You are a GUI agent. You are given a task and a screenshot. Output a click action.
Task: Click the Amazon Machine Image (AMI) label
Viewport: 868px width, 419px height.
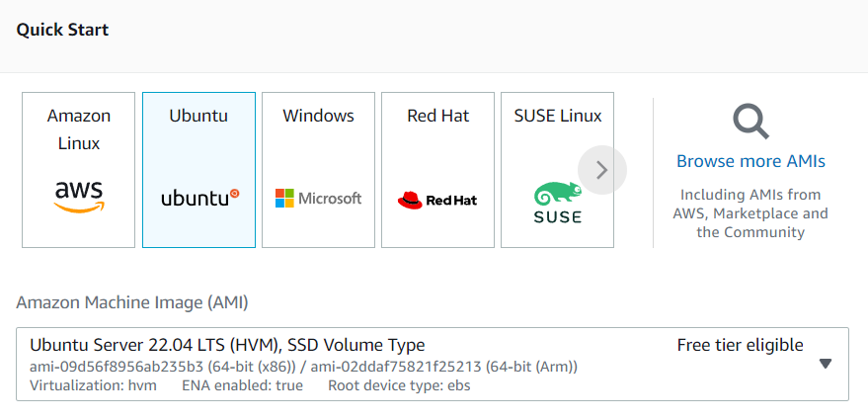click(x=132, y=302)
